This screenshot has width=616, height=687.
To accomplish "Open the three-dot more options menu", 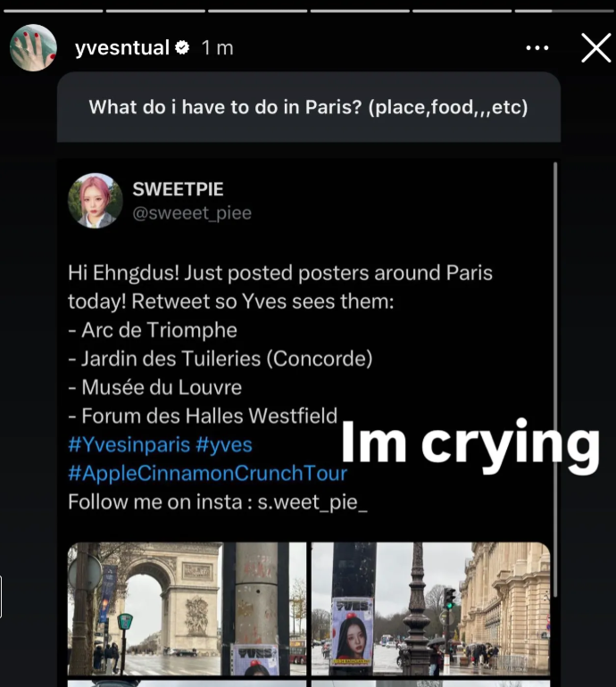I will (x=536, y=48).
